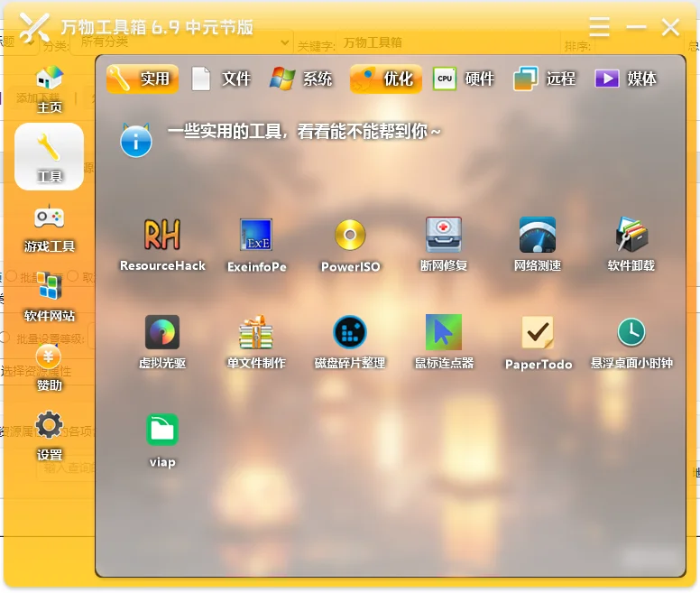
Task: Switch to the 文件 tab
Action: coord(221,79)
